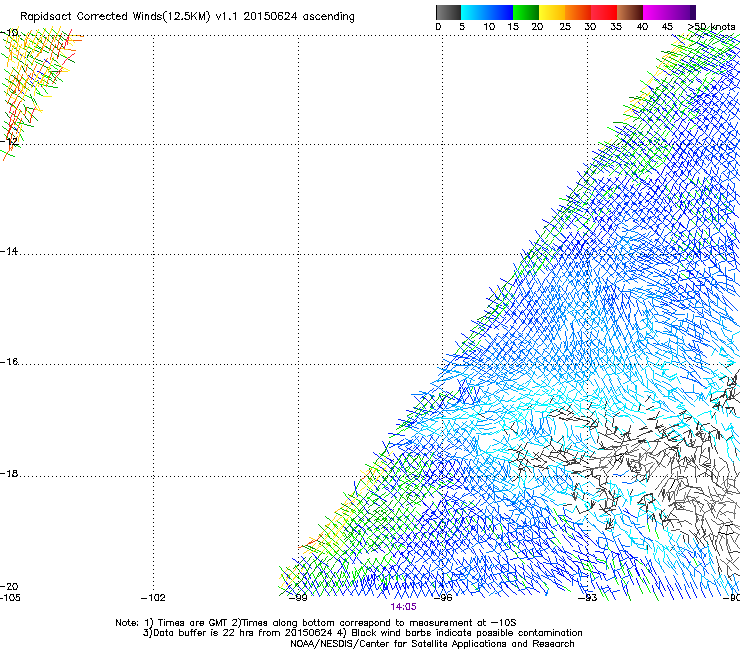The image size is (740, 650).
Task: Select the cyan 5-10 knots legend swatch
Action: pyautogui.click(x=474, y=12)
